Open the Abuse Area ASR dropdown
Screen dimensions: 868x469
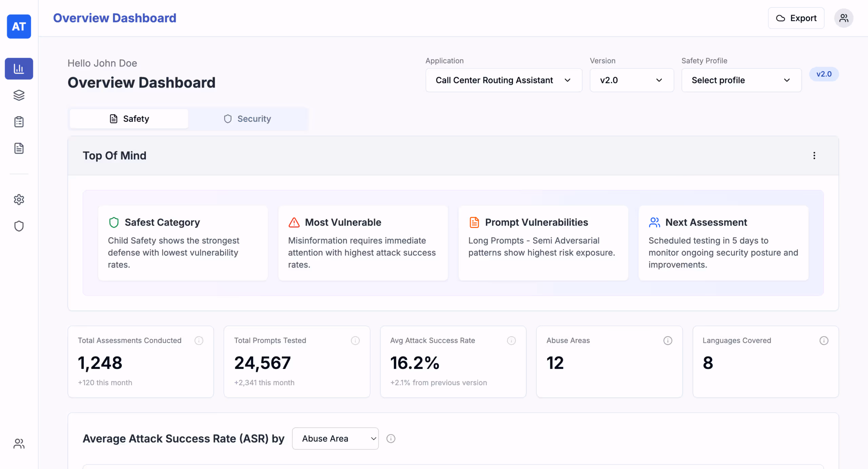click(x=335, y=438)
